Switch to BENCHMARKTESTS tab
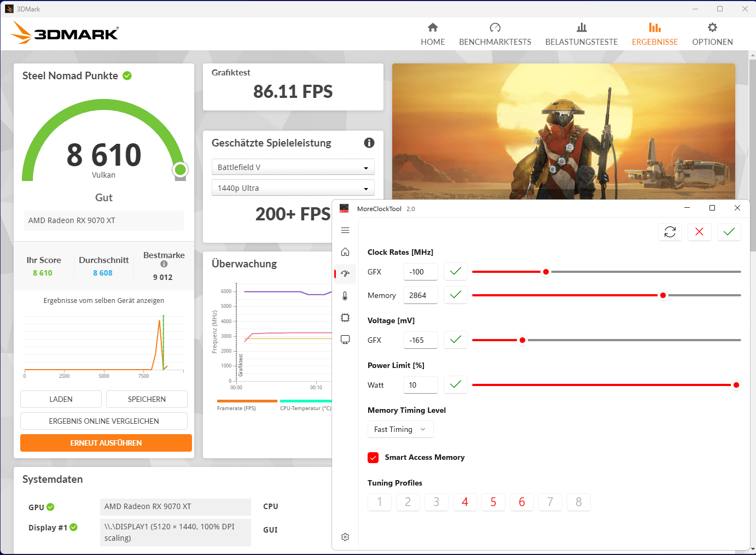The height and width of the screenshot is (555, 756). pos(495,34)
